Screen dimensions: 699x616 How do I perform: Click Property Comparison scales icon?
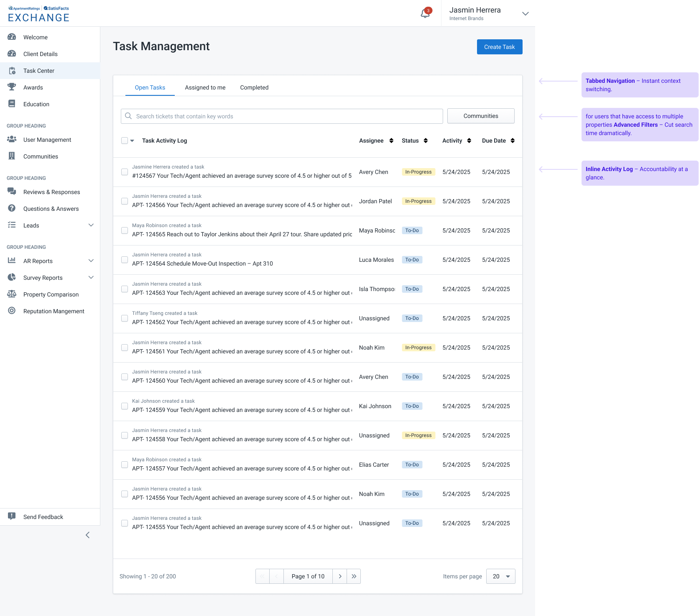(x=12, y=294)
